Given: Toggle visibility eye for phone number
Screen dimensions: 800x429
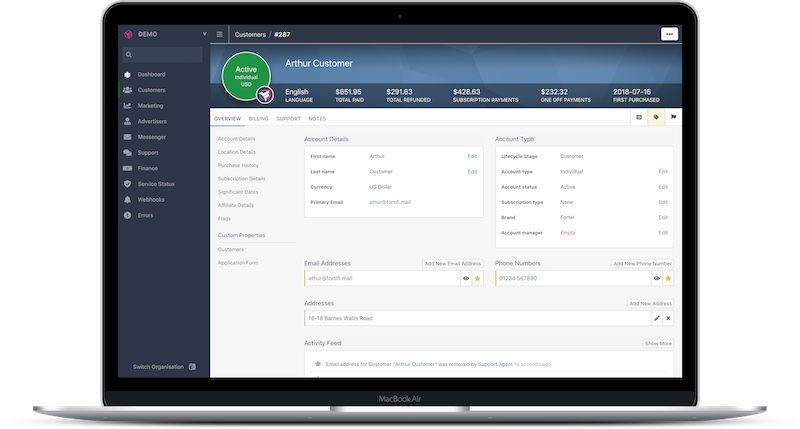Looking at the screenshot, I should point(656,278).
